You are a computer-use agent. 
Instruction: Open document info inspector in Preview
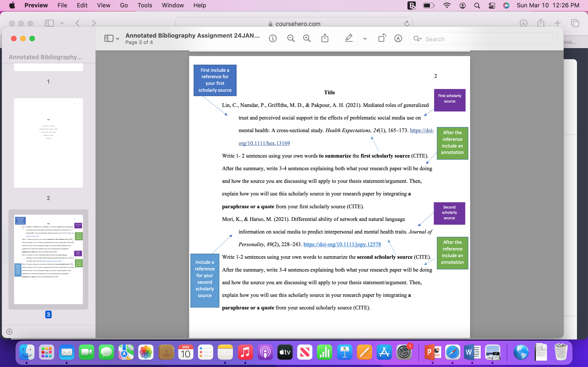click(x=273, y=38)
